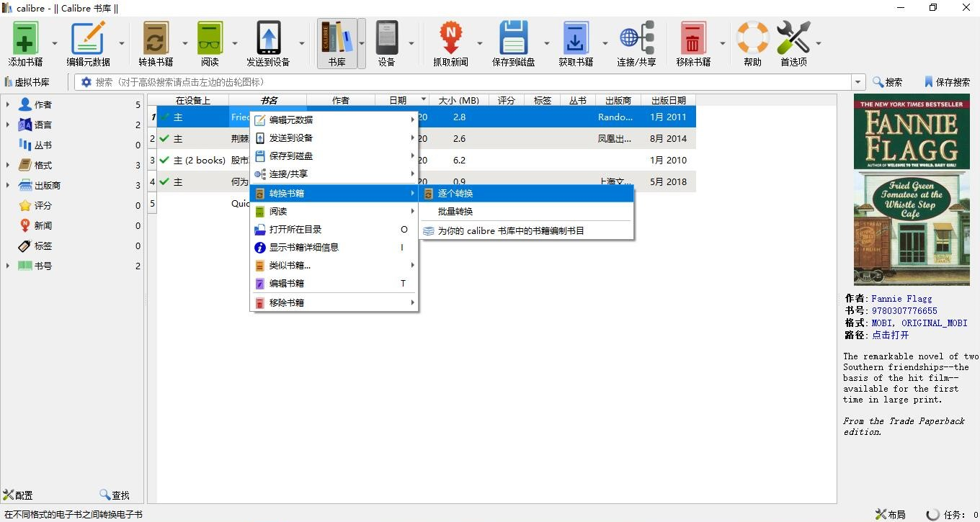Image resolution: width=980 pixels, height=522 pixels.
Task: Open 编辑元数据 (Edit metadata) from toolbar
Action: pos(89,43)
